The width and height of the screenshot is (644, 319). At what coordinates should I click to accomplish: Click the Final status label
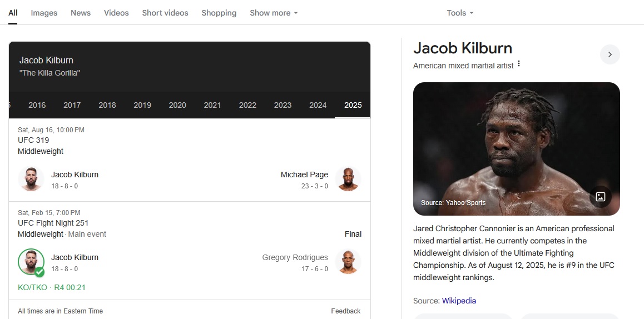pos(353,234)
